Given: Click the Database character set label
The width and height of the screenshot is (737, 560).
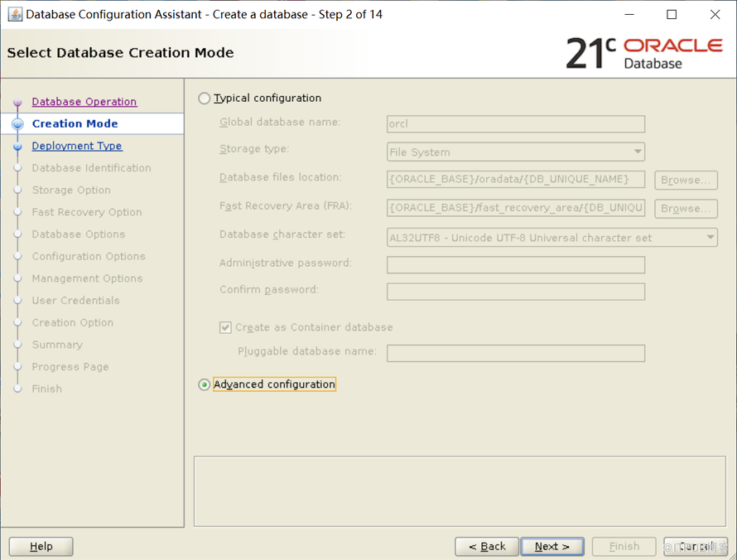Looking at the screenshot, I should click(x=282, y=234).
